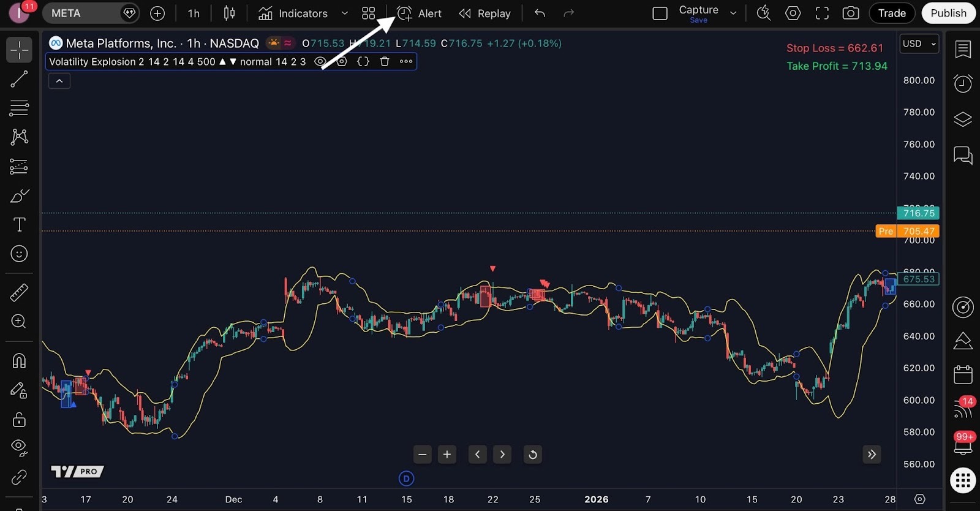Reset the chart view

click(533, 455)
